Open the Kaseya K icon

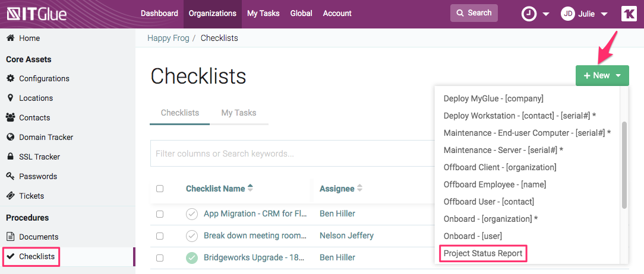click(629, 14)
